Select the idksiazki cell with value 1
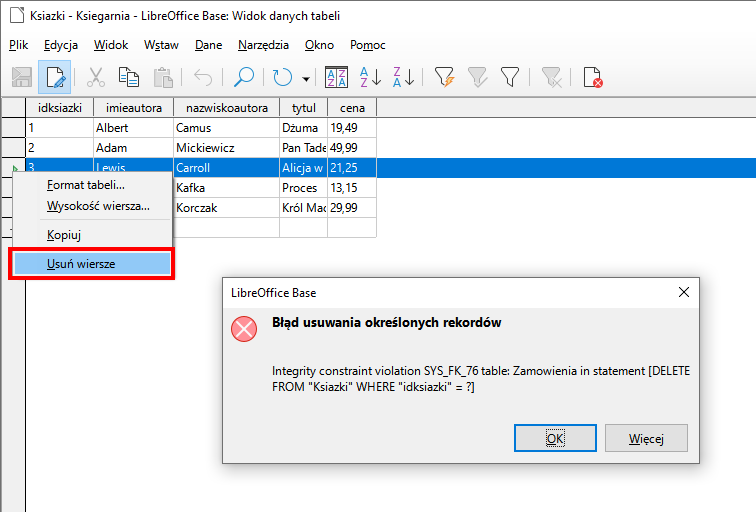This screenshot has height=512, width=756. tap(60, 128)
